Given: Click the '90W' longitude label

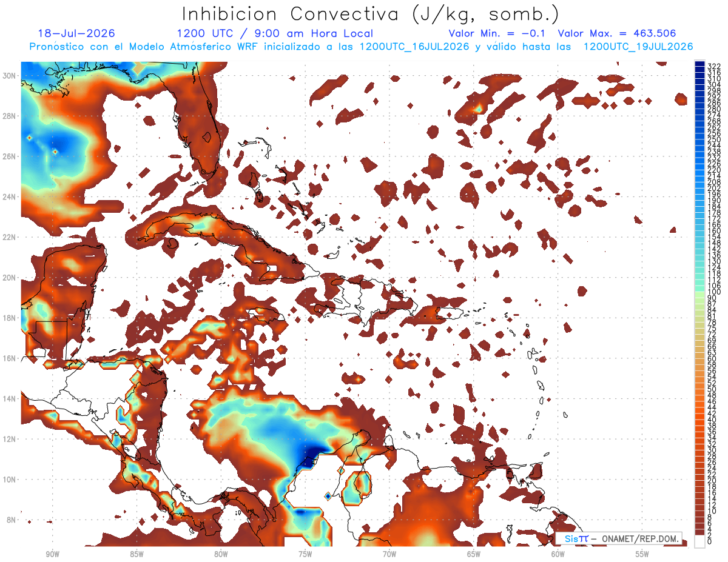Looking at the screenshot, I should point(53,555).
